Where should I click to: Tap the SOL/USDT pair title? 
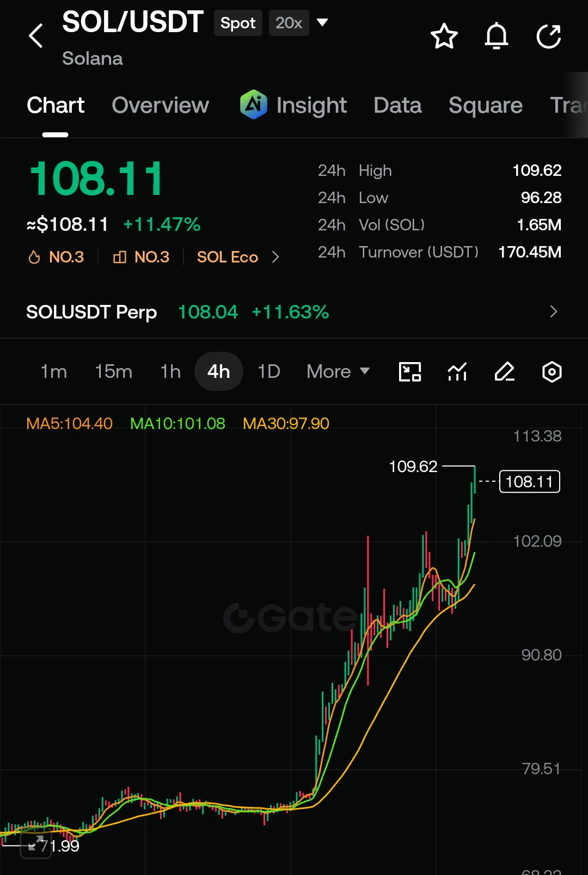click(133, 22)
